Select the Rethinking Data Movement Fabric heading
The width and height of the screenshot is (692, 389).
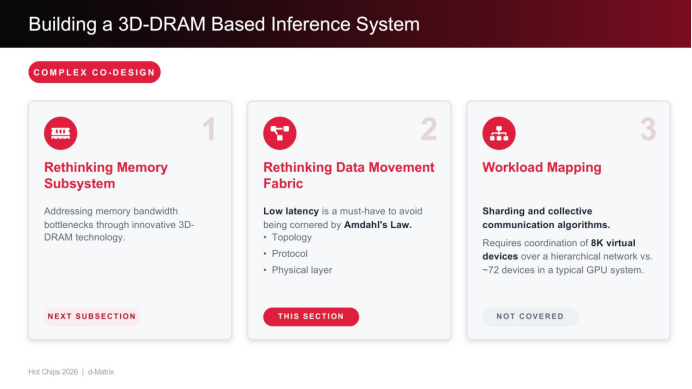(x=349, y=175)
